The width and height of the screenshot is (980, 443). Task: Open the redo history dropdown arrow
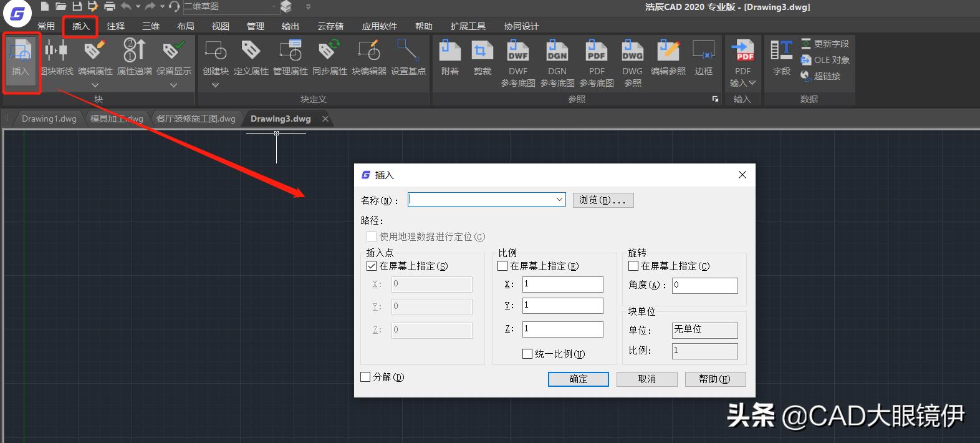[x=162, y=7]
